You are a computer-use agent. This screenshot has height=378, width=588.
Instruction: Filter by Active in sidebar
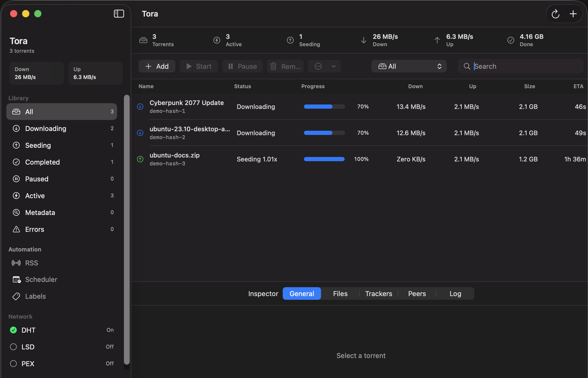coord(62,196)
